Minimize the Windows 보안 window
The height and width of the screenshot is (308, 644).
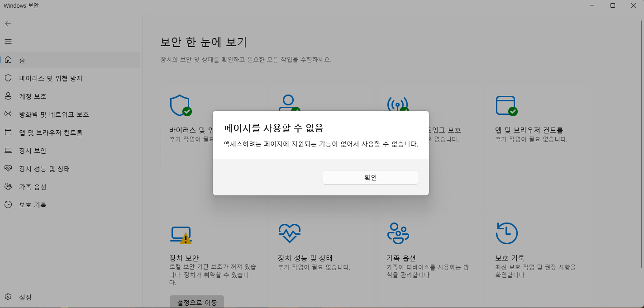coord(592,5)
